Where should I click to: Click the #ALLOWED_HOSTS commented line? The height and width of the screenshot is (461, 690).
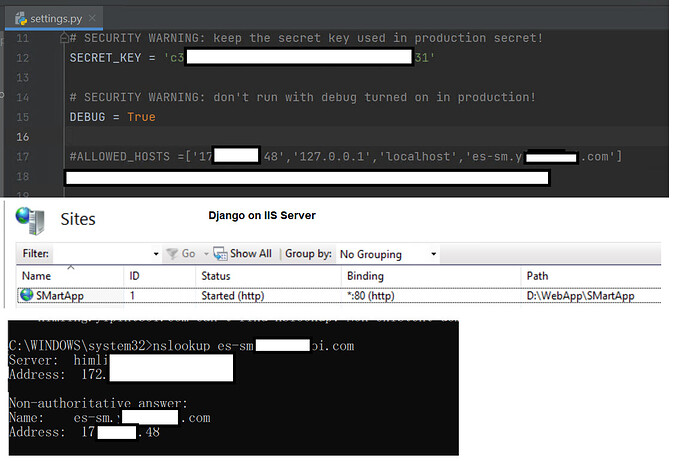(346, 157)
